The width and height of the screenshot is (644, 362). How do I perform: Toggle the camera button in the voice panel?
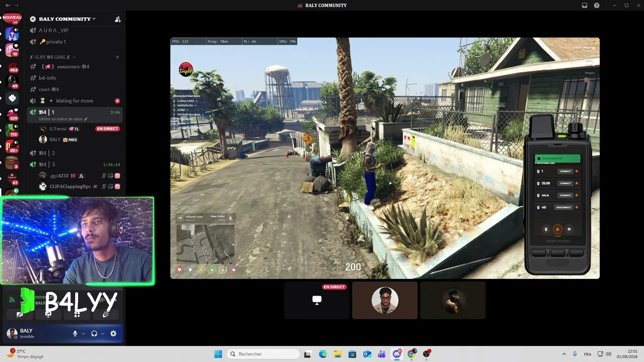[x=20, y=314]
